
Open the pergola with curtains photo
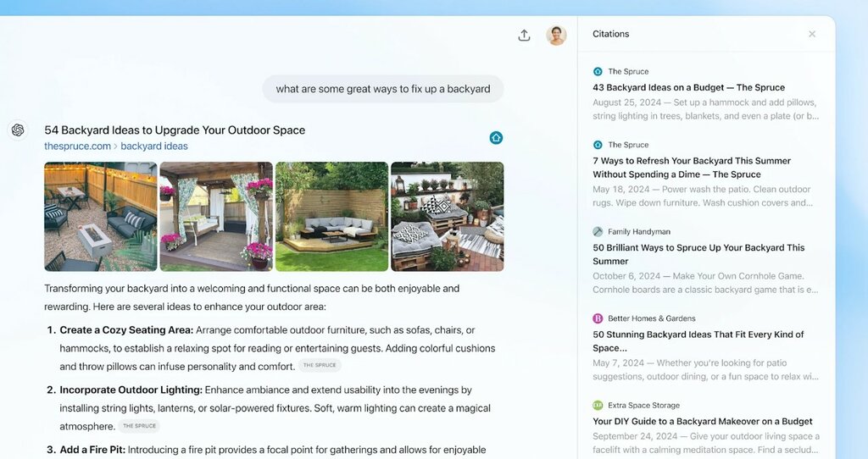click(216, 216)
